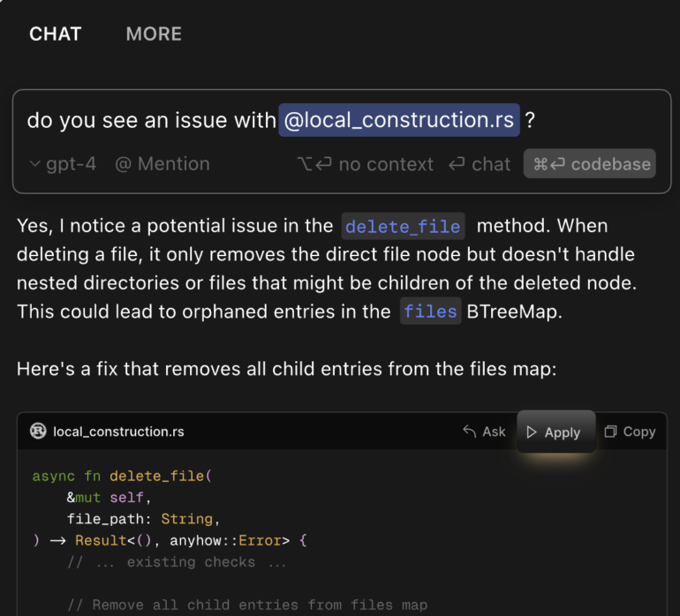Click the 'async fn delete_file(' code line
The image size is (680, 616).
[x=122, y=476]
